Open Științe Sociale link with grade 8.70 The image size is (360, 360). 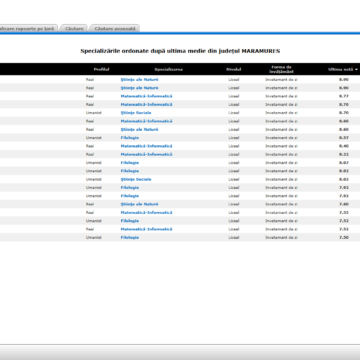(x=136, y=113)
